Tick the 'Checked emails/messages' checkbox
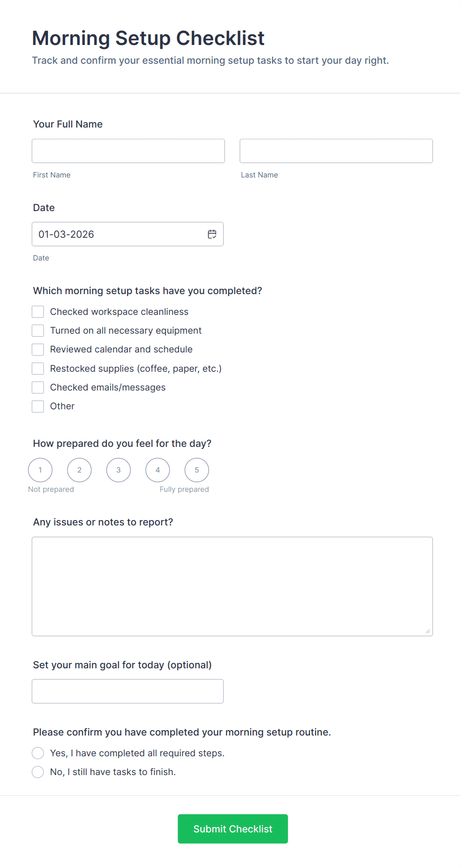The width and height of the screenshot is (460, 868). (x=38, y=388)
